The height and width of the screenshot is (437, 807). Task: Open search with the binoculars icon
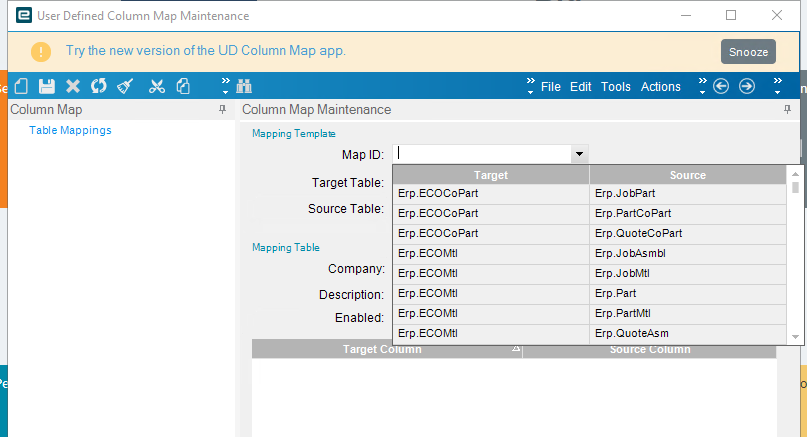point(244,86)
